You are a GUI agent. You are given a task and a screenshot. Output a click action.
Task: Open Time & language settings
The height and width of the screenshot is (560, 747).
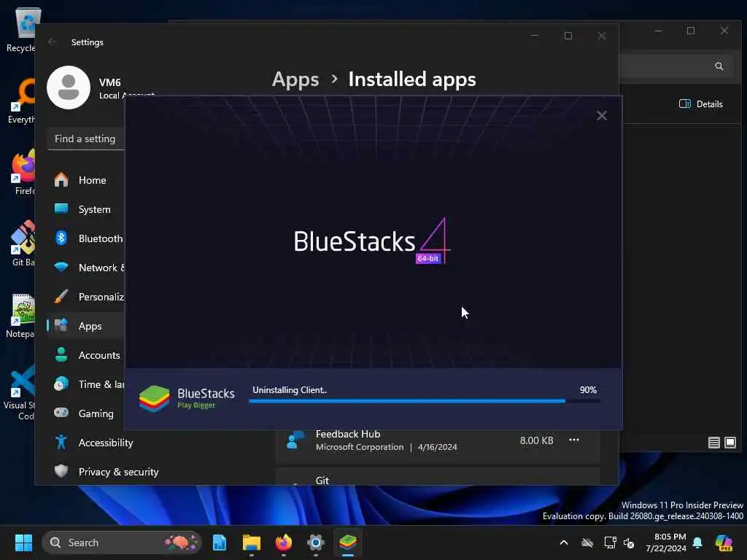tap(86, 384)
